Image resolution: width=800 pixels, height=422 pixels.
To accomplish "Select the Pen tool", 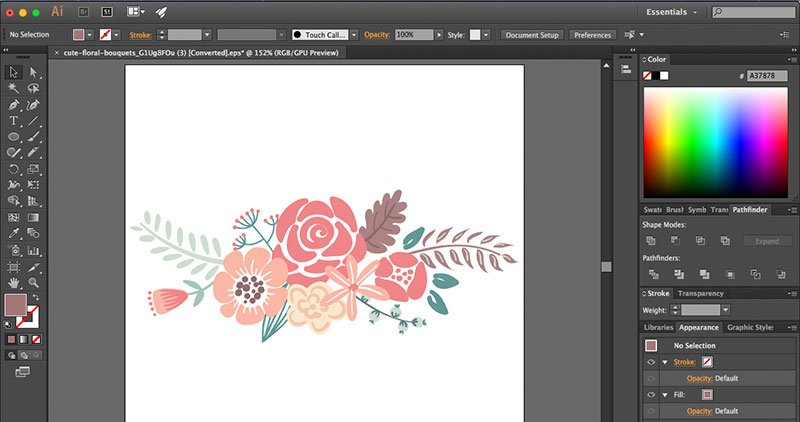I will (14, 105).
